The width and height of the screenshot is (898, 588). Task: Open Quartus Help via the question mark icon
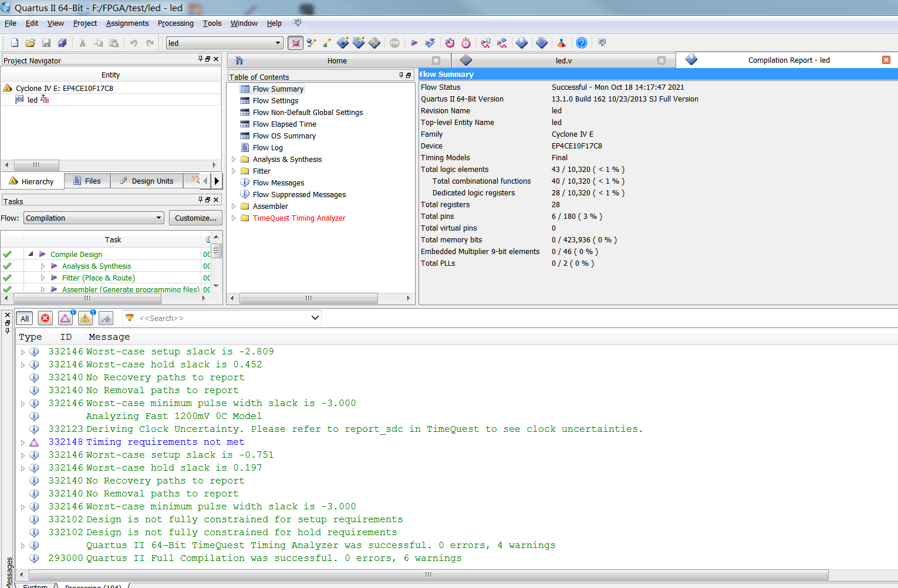581,43
